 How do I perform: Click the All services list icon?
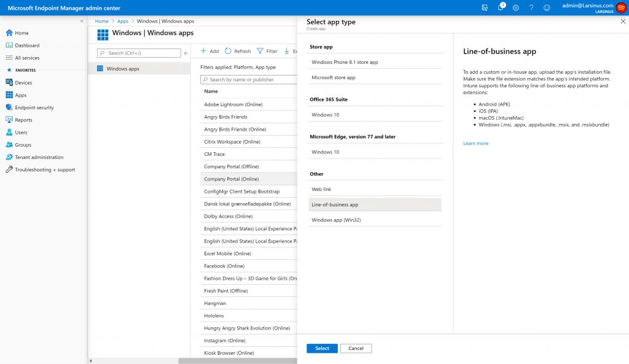(x=9, y=58)
